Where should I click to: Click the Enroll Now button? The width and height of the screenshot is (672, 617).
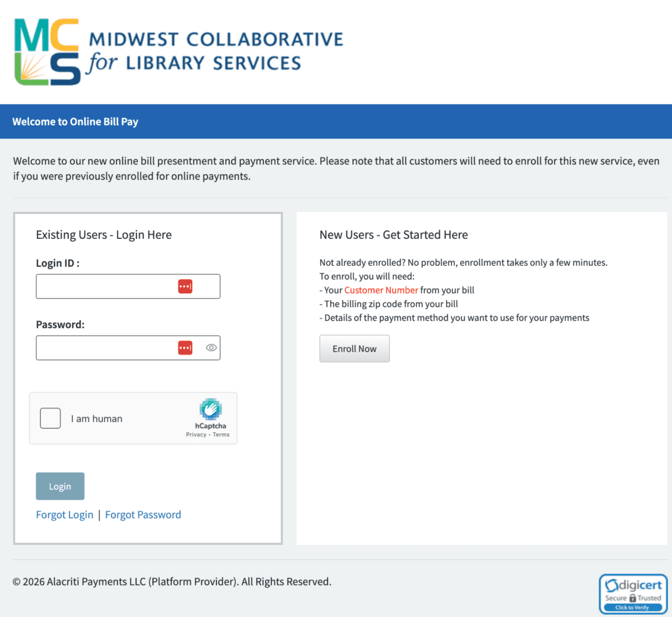[354, 349]
